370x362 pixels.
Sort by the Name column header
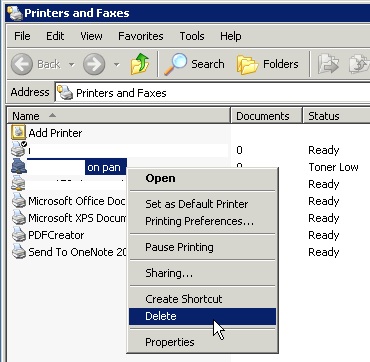119,116
